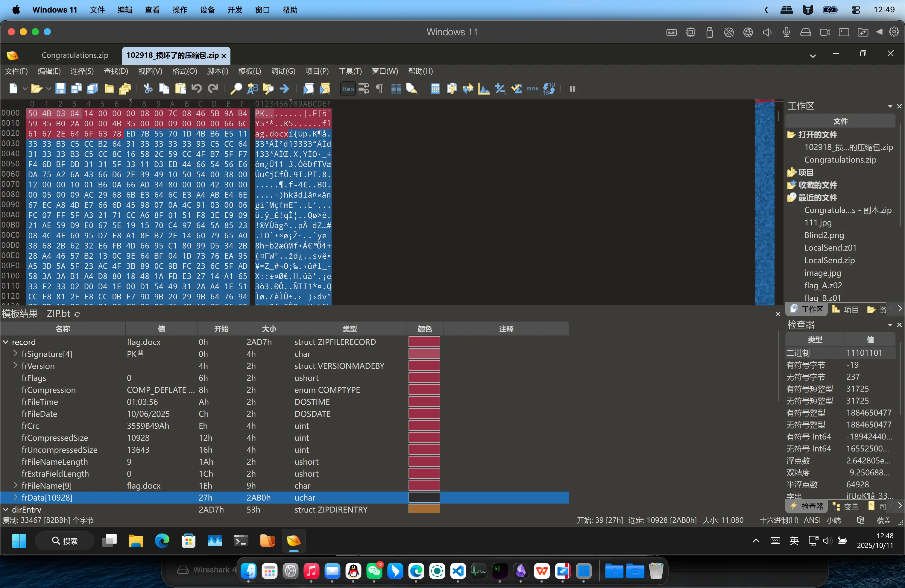The width and height of the screenshot is (905, 588).
Task: Collapse the record tree node
Action: pyautogui.click(x=6, y=342)
